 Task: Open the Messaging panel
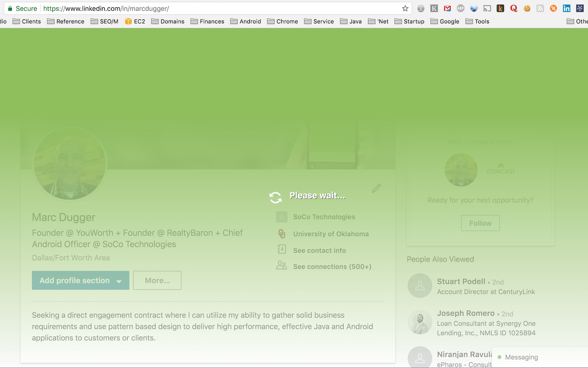click(540, 357)
